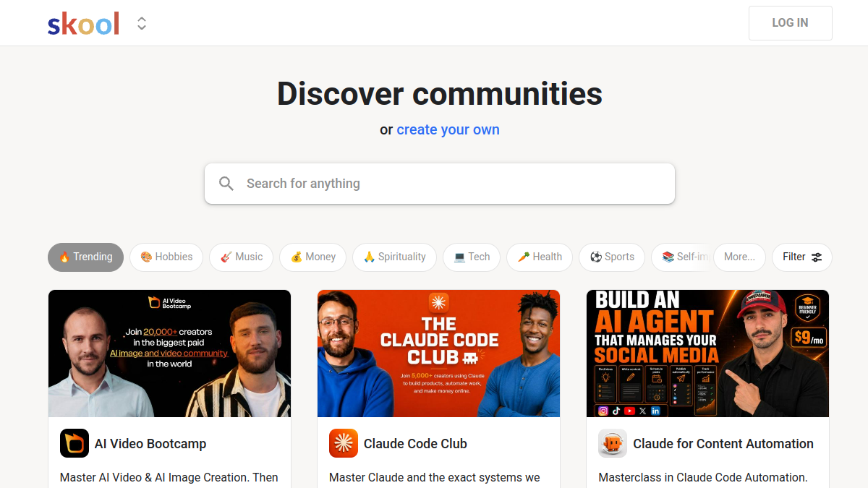Open the create your own link

tap(448, 129)
